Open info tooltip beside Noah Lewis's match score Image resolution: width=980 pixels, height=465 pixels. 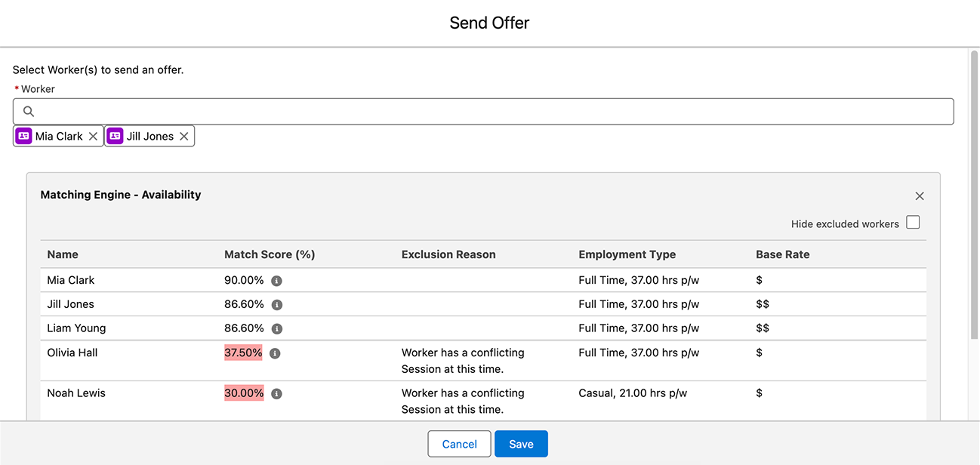point(276,393)
